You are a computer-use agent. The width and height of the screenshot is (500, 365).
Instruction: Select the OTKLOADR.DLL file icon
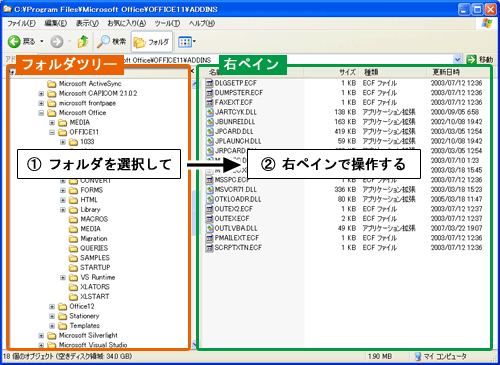[209, 199]
